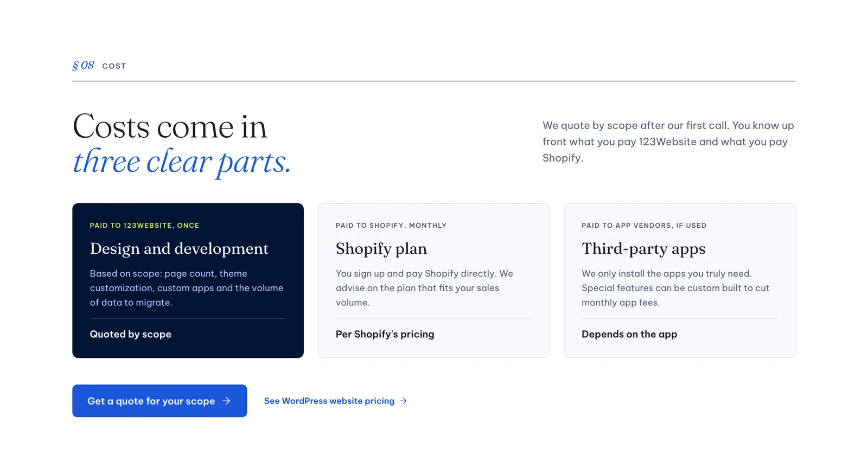Click the 'PAID TO 123WEBSITE, ONCE' label
Screen dimensions: 868x475
tap(144, 226)
